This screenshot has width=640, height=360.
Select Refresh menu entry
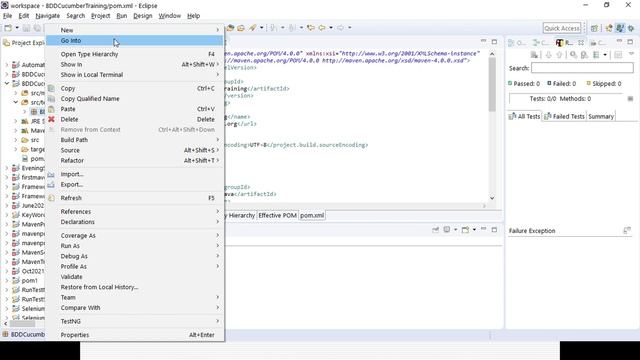134,198
